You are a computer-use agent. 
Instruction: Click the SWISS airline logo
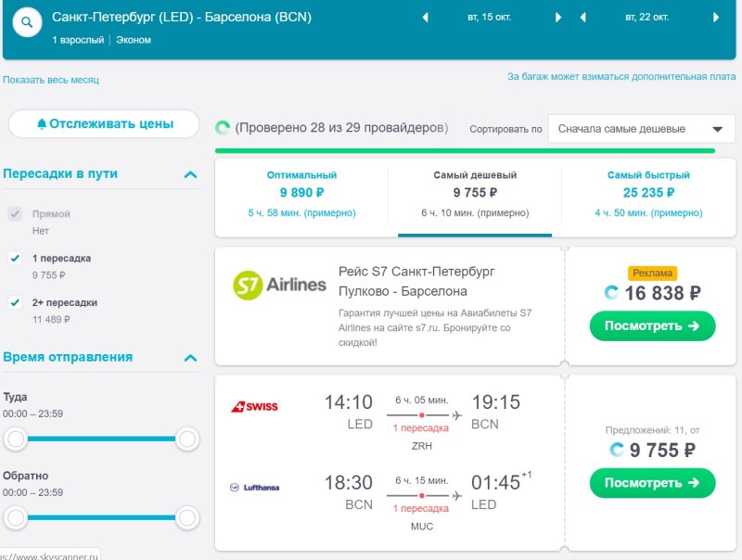[254, 406]
